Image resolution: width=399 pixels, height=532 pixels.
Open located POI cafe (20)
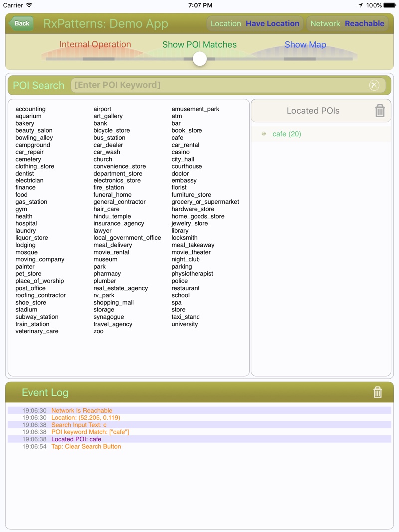321,134
